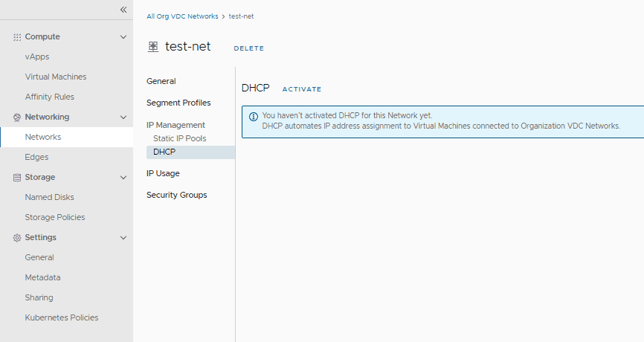Click the Networking globe icon

17,117
